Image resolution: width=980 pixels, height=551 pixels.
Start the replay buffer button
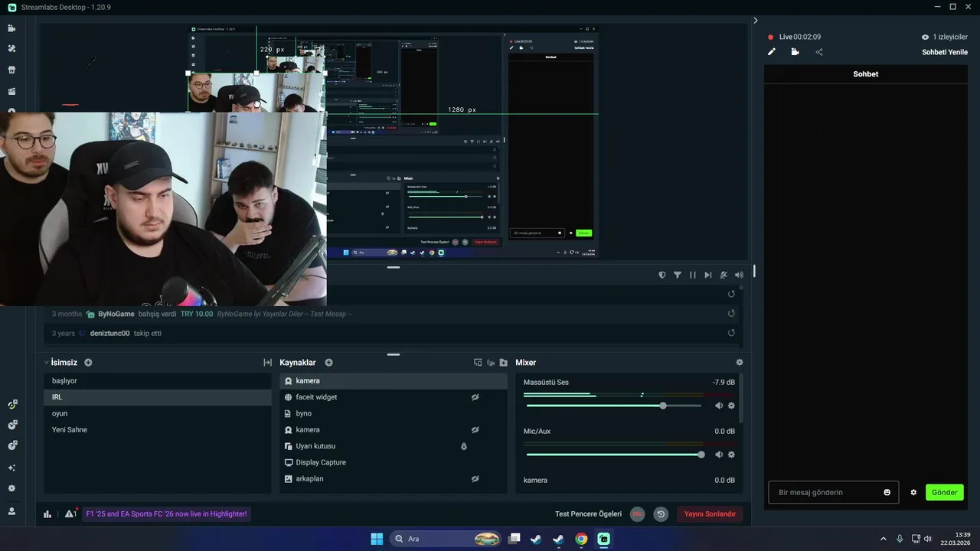661,514
